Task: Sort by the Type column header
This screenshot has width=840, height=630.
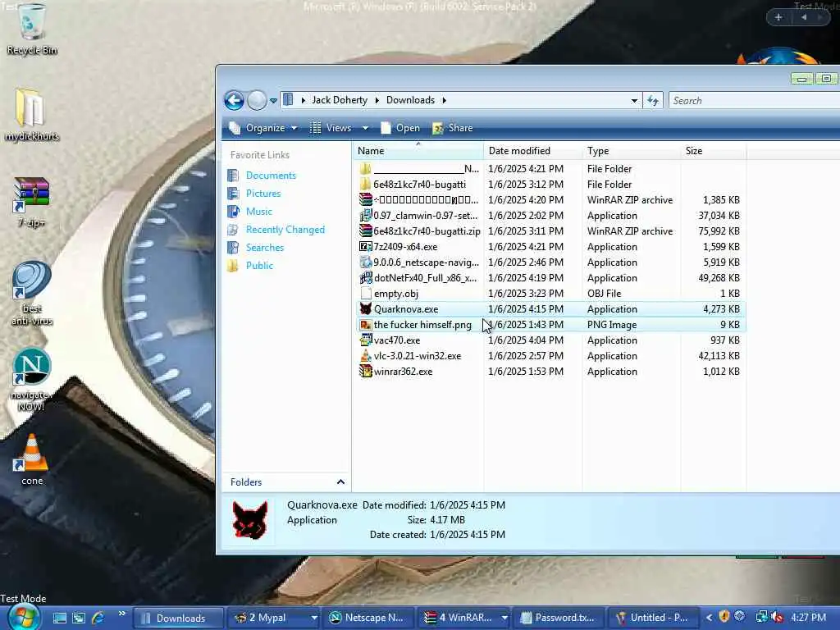Action: [x=631, y=151]
